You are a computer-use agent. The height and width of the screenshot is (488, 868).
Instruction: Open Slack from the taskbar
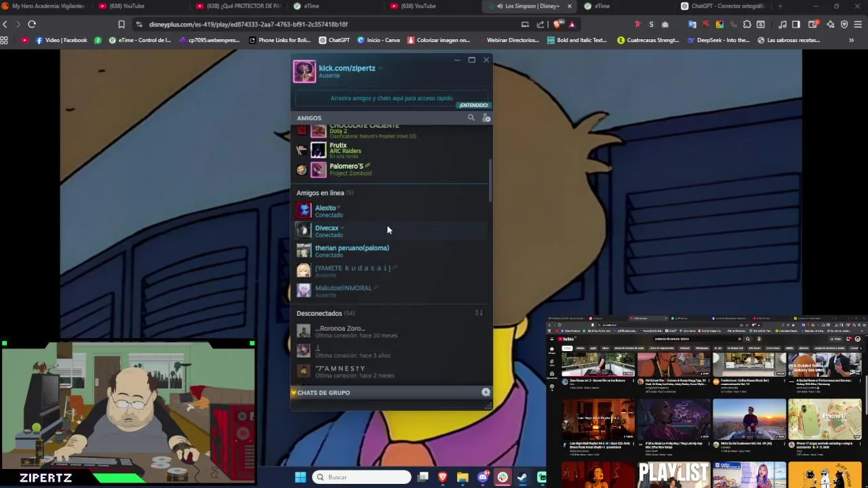(x=502, y=477)
